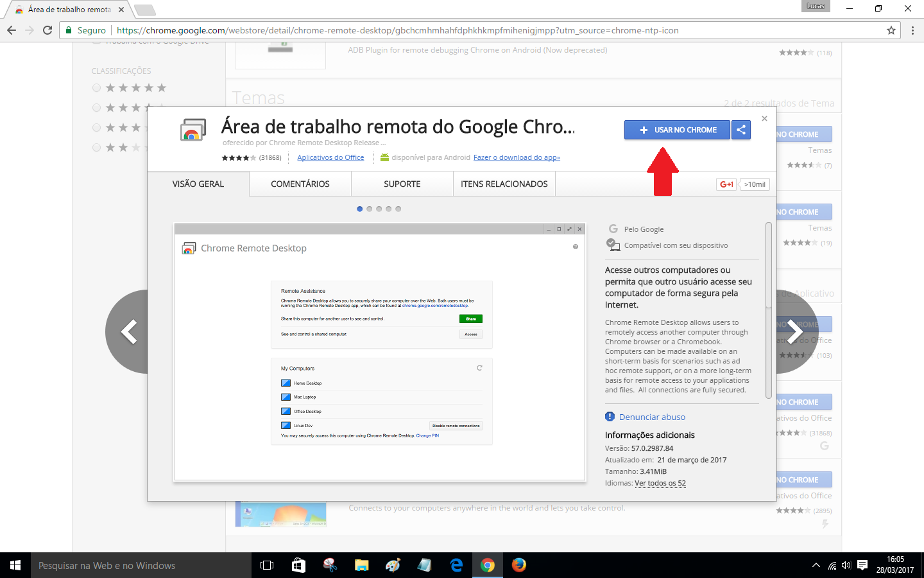This screenshot has height=578, width=924.
Task: Click the Chrome taskbar icon
Action: pyautogui.click(x=488, y=565)
